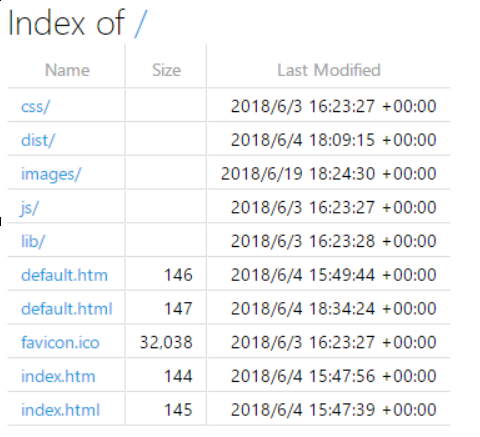Select the size value 145
Viewport: 480px width, 437px height.
coord(178,410)
